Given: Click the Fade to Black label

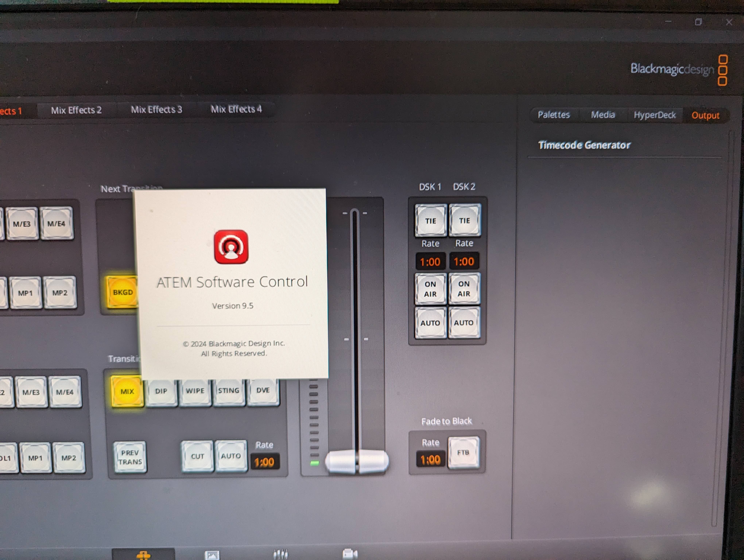Looking at the screenshot, I should (x=447, y=421).
